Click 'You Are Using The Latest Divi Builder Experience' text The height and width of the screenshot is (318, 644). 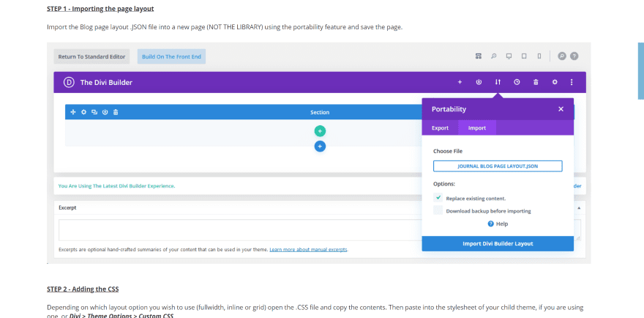tap(116, 186)
